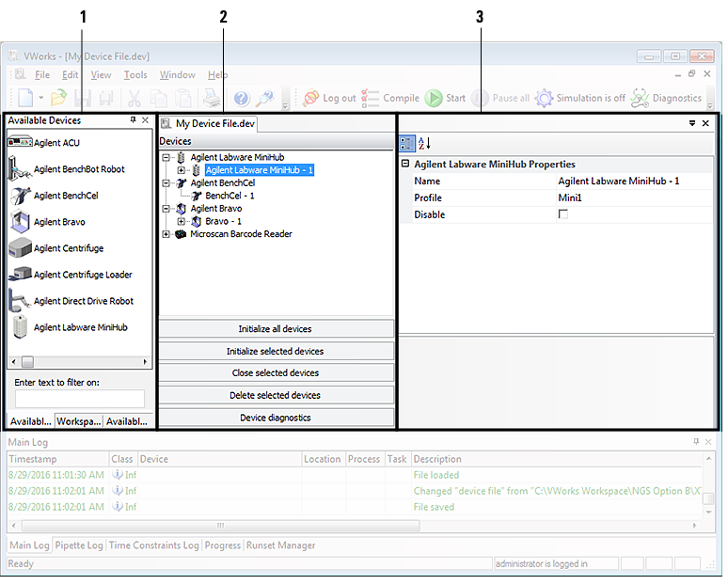Select Agilent BenchBot Robot device
The height and width of the screenshot is (585, 728).
[x=68, y=169]
